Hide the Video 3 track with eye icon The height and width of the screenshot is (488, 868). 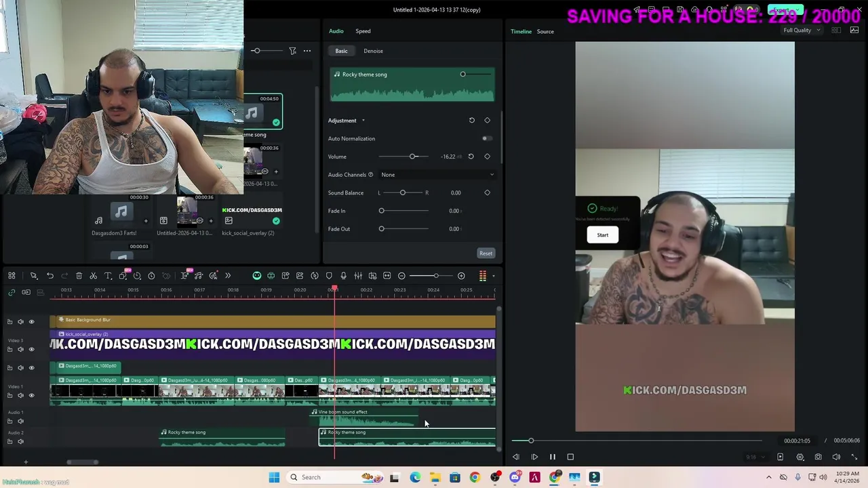[31, 349]
